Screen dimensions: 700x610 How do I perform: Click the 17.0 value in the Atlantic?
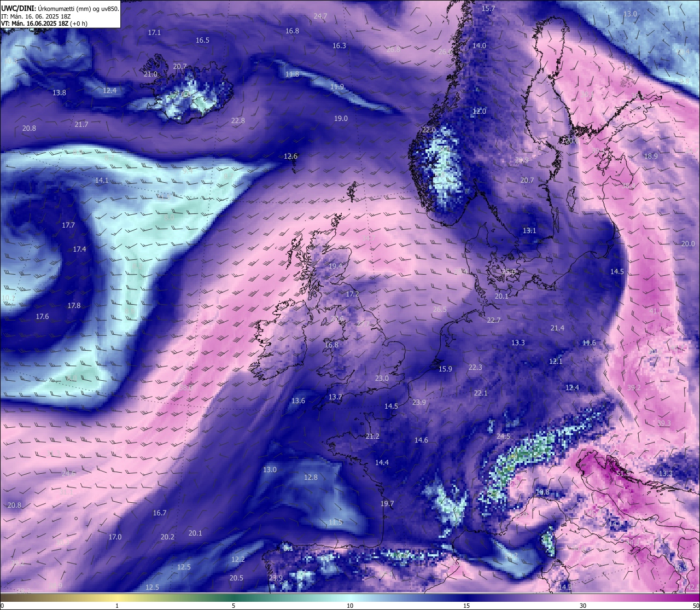coord(115,537)
